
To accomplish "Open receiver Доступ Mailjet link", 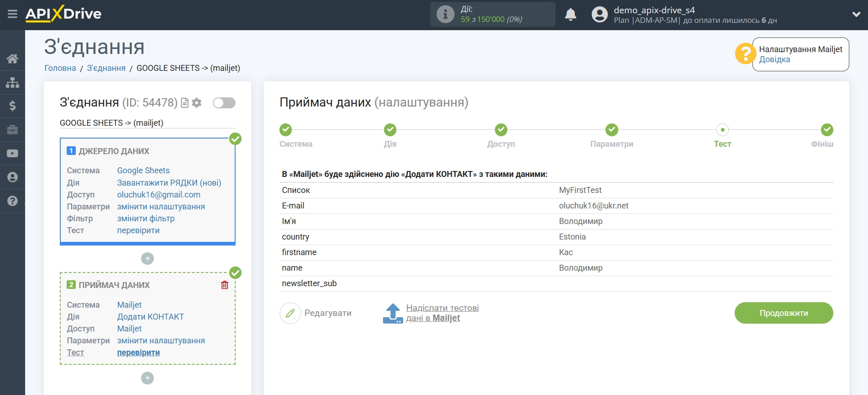I will pos(129,329).
